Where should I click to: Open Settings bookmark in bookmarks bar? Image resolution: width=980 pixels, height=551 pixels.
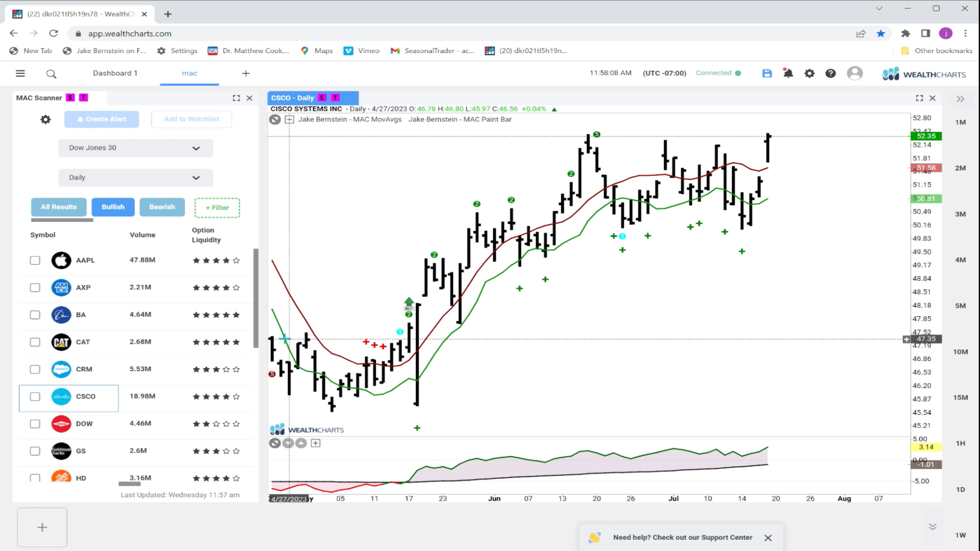(x=178, y=51)
